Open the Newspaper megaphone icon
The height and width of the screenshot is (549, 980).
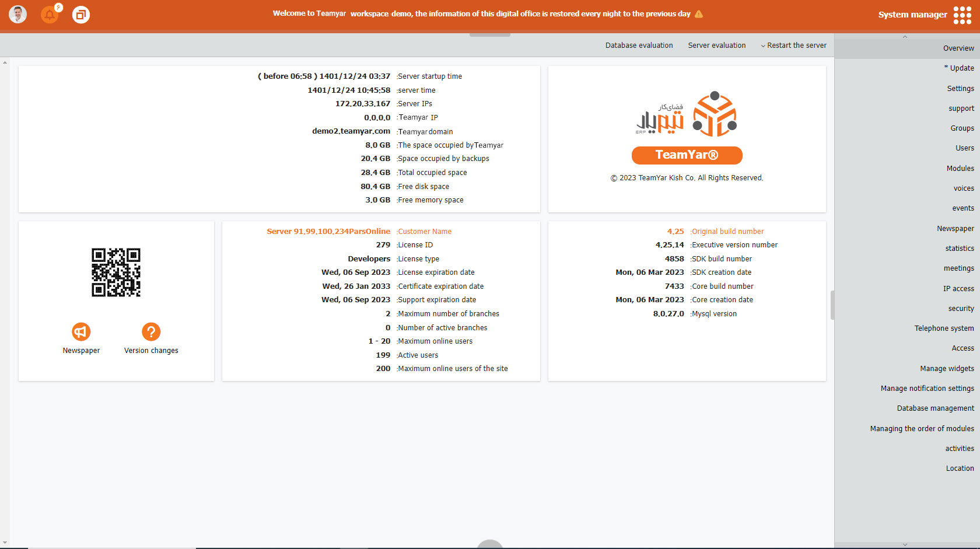[81, 332]
